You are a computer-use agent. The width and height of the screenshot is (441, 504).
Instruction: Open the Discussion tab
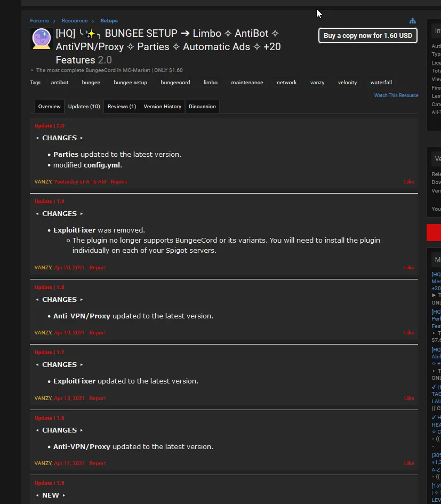pos(202,107)
